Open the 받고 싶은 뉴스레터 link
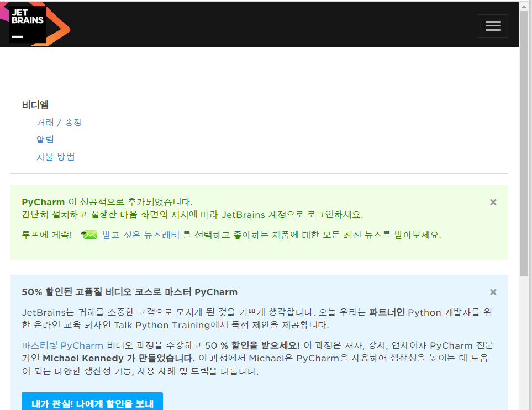Screen dimensions: 532x410 [x=141, y=235]
